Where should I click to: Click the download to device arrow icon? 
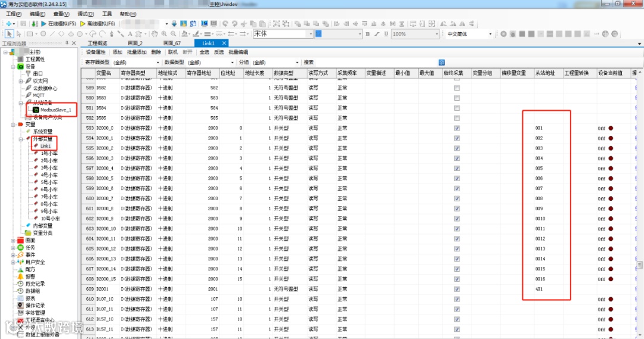[174, 24]
